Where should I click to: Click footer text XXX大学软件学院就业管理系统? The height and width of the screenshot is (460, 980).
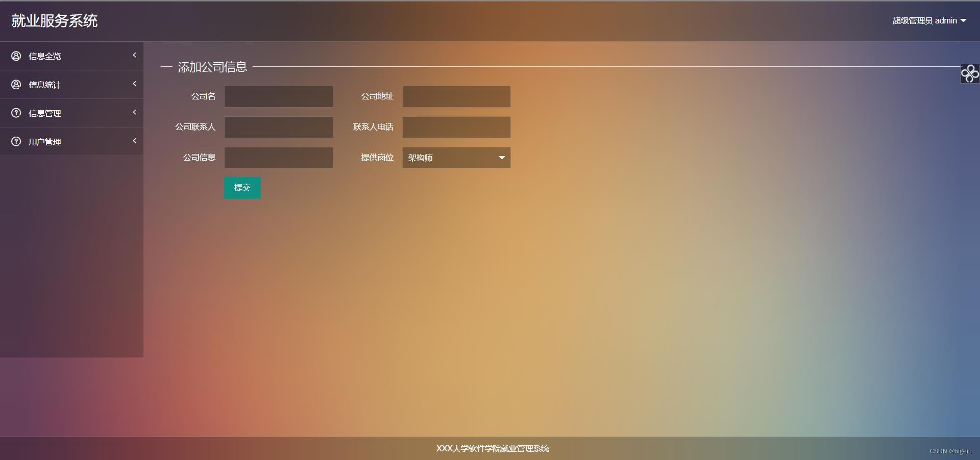pos(493,448)
